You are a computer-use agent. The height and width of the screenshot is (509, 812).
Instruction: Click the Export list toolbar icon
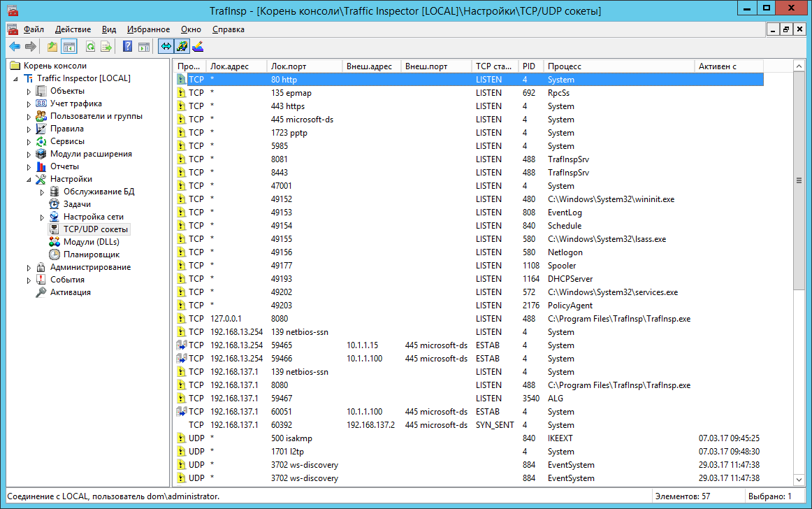(x=106, y=47)
